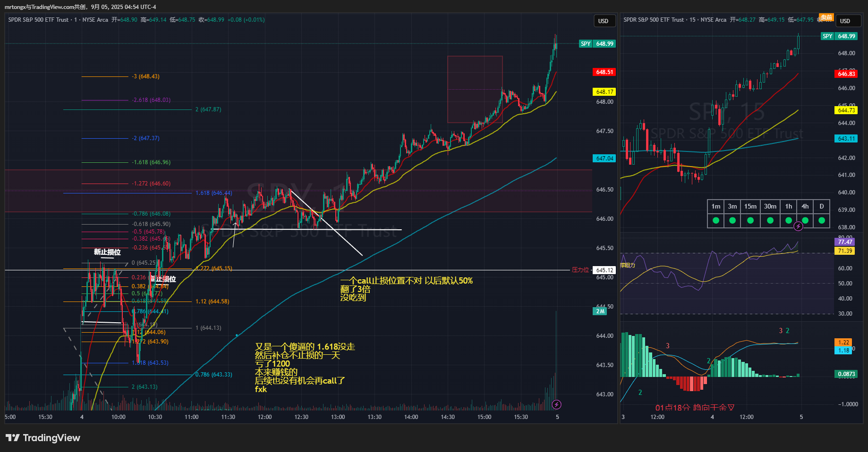
Task: Click the -3 (648.43) Fibonacci level label
Action: click(145, 76)
